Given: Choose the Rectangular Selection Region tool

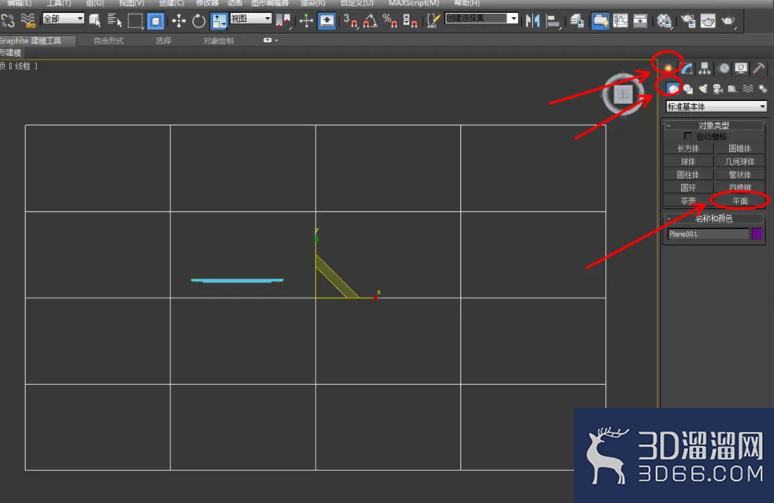Looking at the screenshot, I should [x=135, y=20].
